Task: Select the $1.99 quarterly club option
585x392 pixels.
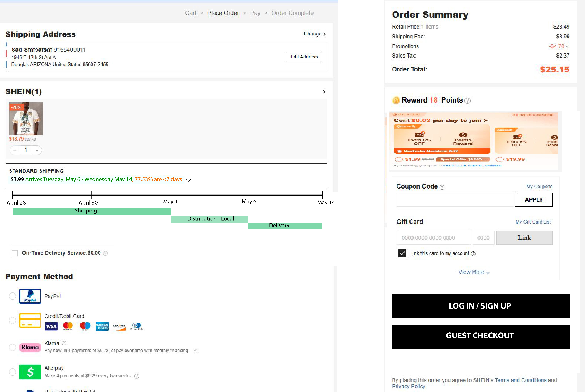Action: [399, 159]
